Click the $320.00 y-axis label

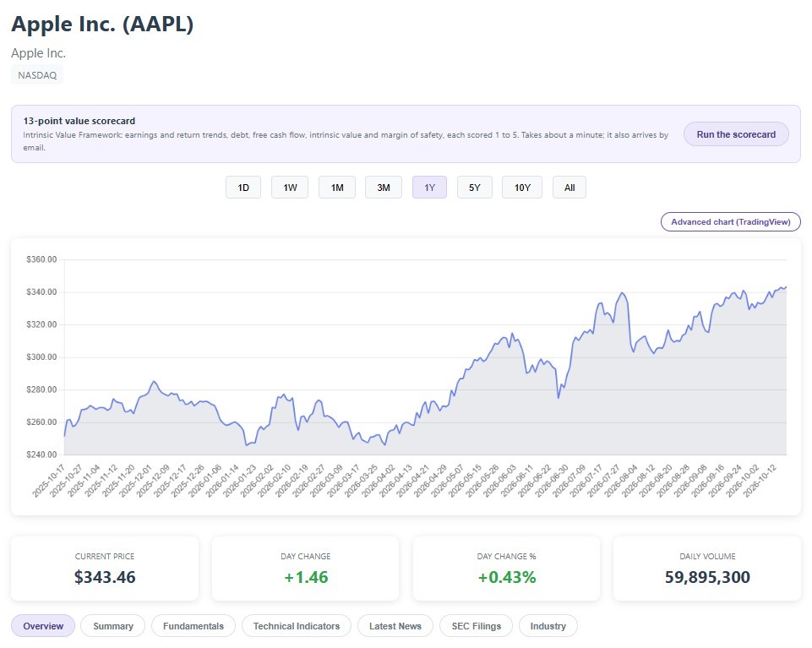pos(41,324)
